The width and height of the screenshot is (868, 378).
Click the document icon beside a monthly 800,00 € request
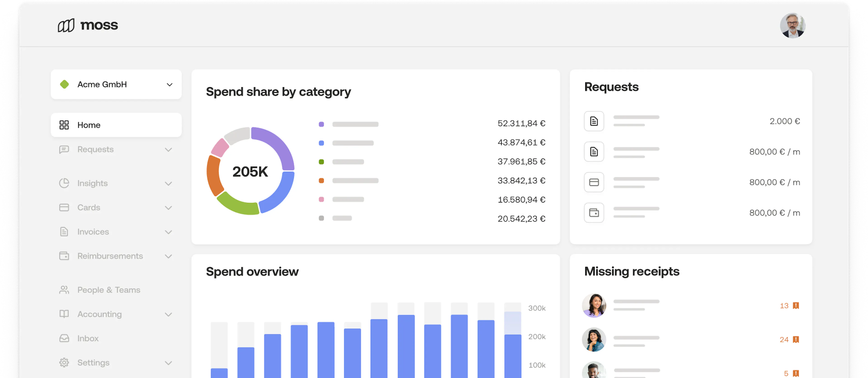[594, 152]
